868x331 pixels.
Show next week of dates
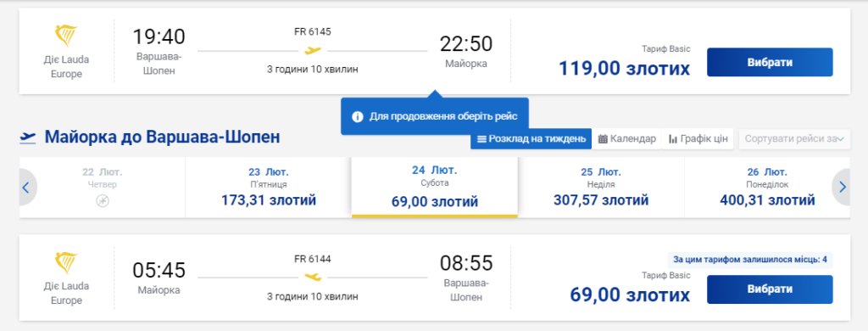842,188
